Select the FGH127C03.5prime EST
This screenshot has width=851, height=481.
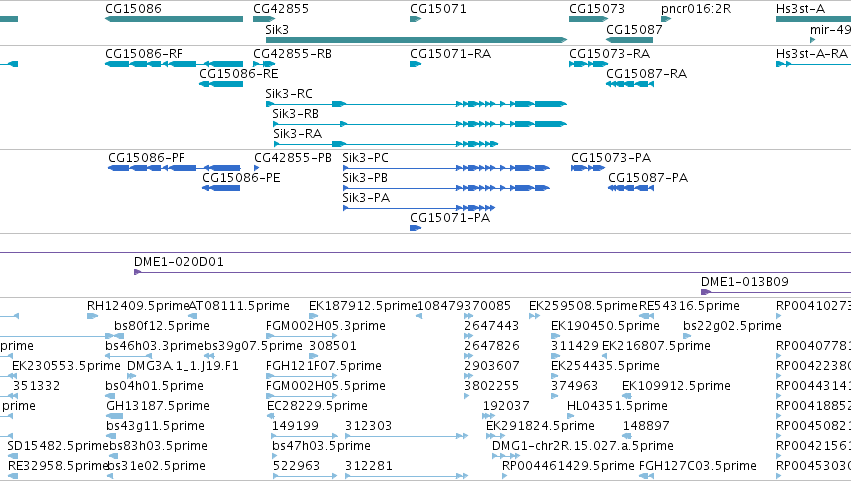click(x=646, y=476)
